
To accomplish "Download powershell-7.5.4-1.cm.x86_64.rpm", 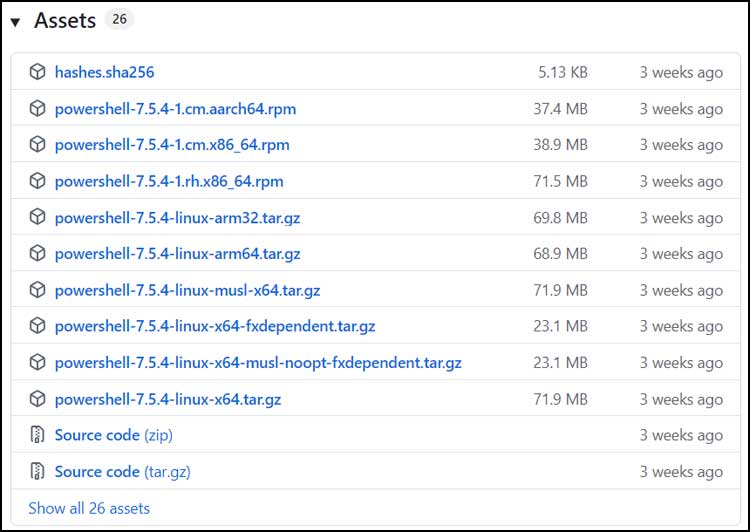I will pyautogui.click(x=172, y=145).
